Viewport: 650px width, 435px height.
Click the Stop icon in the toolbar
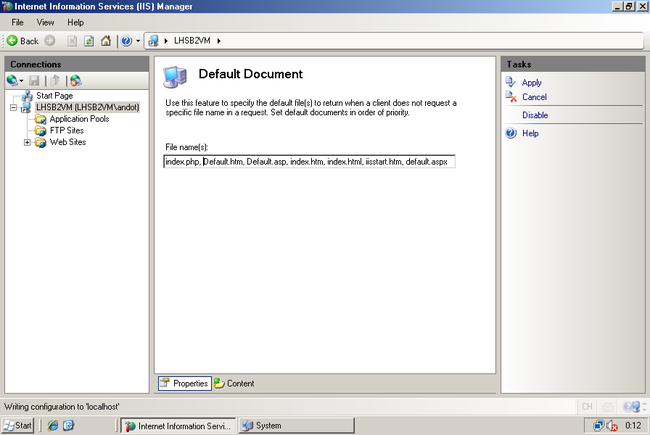tap(72, 41)
